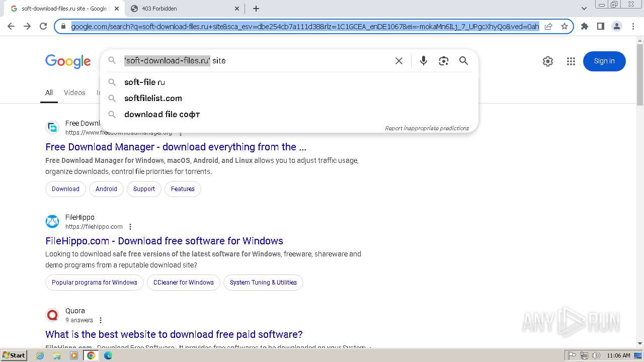The image size is (644, 362).
Task: Open 'CCleaner for Windows' chip
Action: 184,283
